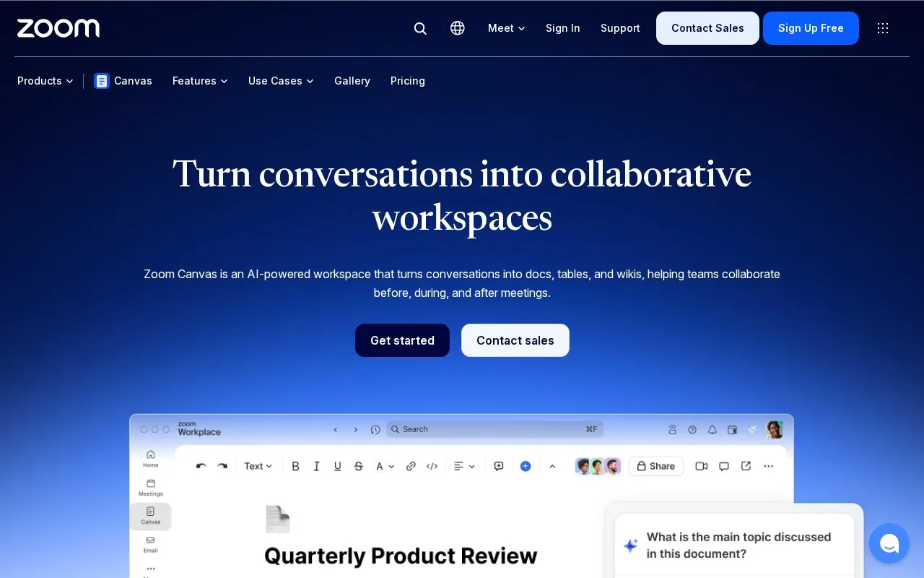The height and width of the screenshot is (578, 924).
Task: Click the open-in-new-window icon in preview
Action: coord(746,466)
